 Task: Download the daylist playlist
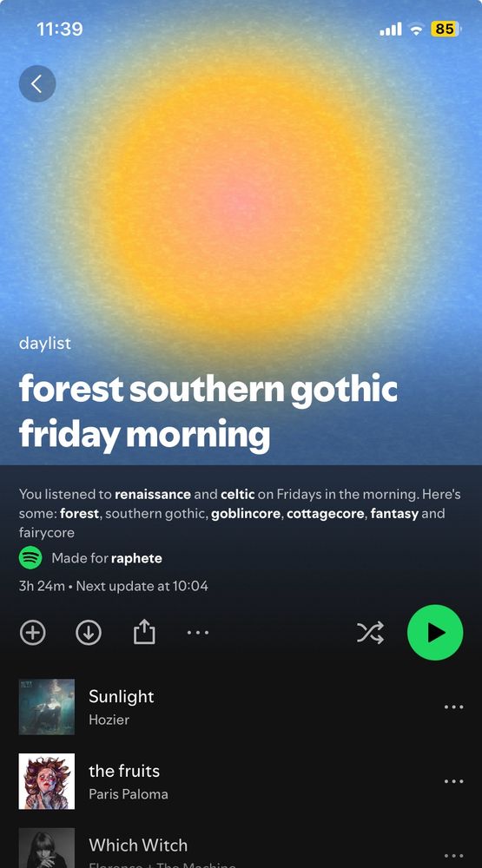89,632
